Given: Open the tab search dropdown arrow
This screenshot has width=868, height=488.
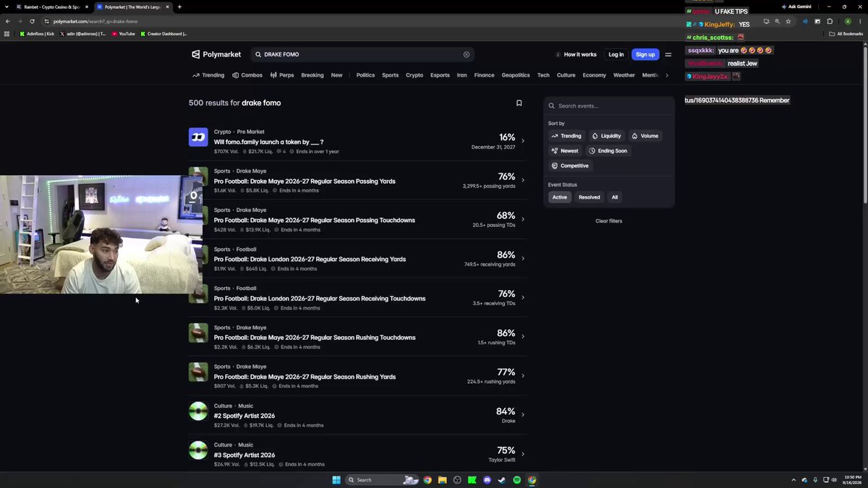Looking at the screenshot, I should click(7, 7).
